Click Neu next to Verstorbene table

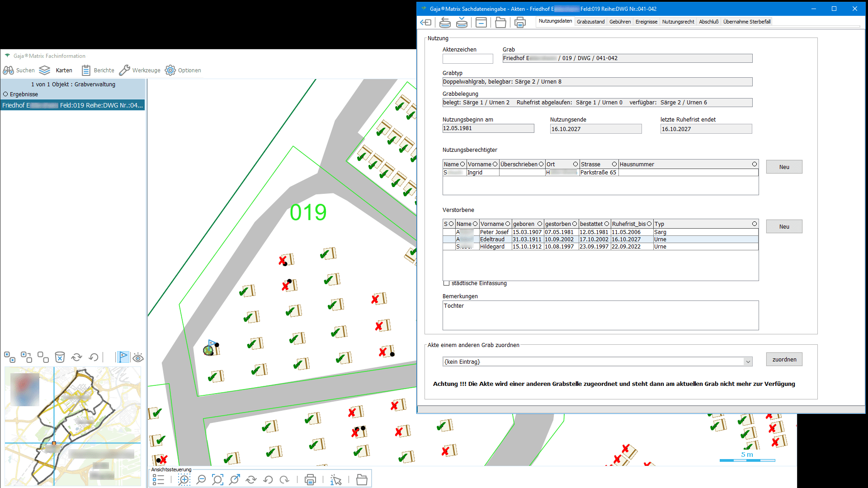coord(784,227)
